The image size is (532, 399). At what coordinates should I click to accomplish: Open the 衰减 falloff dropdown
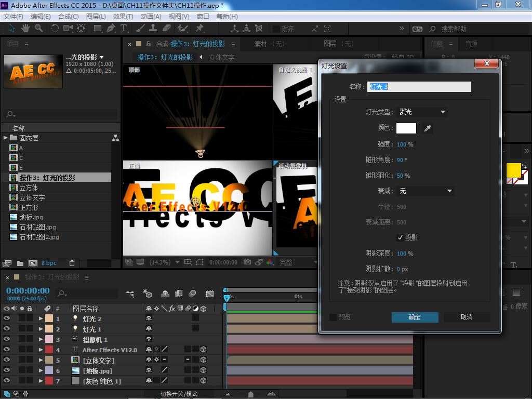pos(425,191)
